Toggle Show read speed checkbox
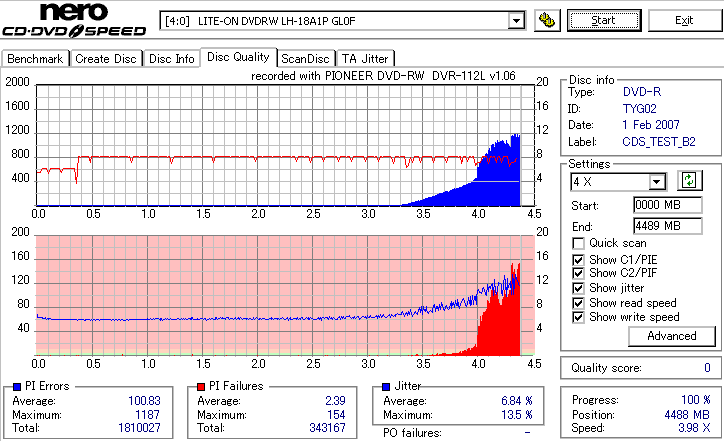This screenshot has width=724, height=441. click(578, 303)
